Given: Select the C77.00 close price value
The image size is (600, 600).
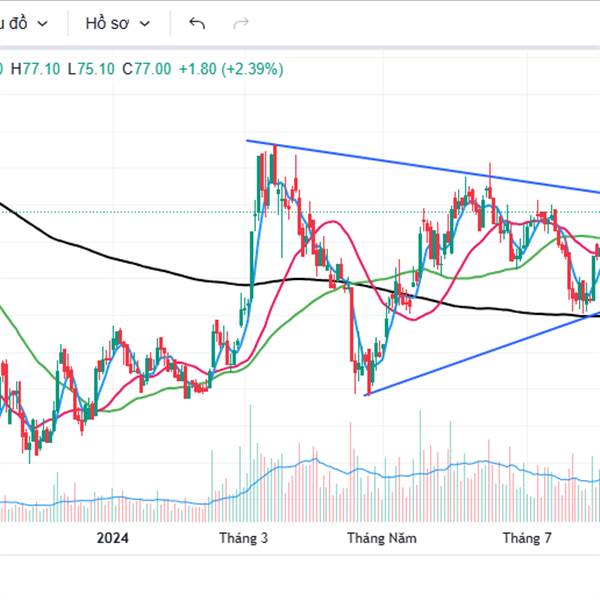Looking at the screenshot, I should pyautogui.click(x=147, y=69).
